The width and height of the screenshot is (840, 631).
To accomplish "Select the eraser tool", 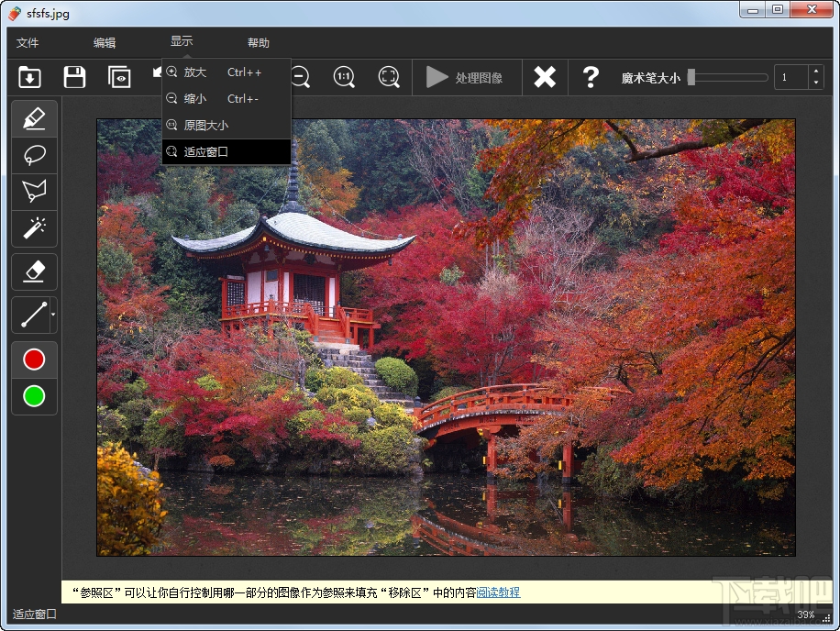I will pyautogui.click(x=34, y=271).
